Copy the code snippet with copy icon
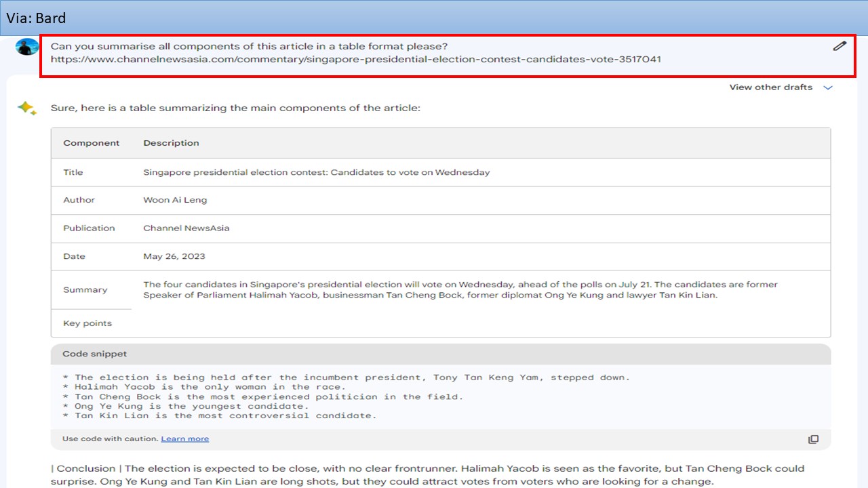Screen dimensions: 868x488 pos(813,439)
